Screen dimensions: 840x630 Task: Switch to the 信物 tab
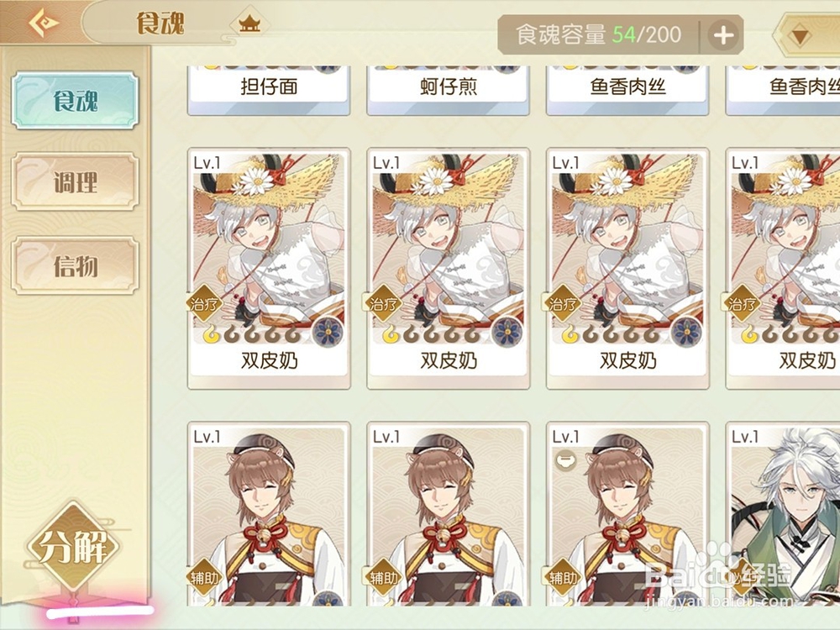coord(75,265)
